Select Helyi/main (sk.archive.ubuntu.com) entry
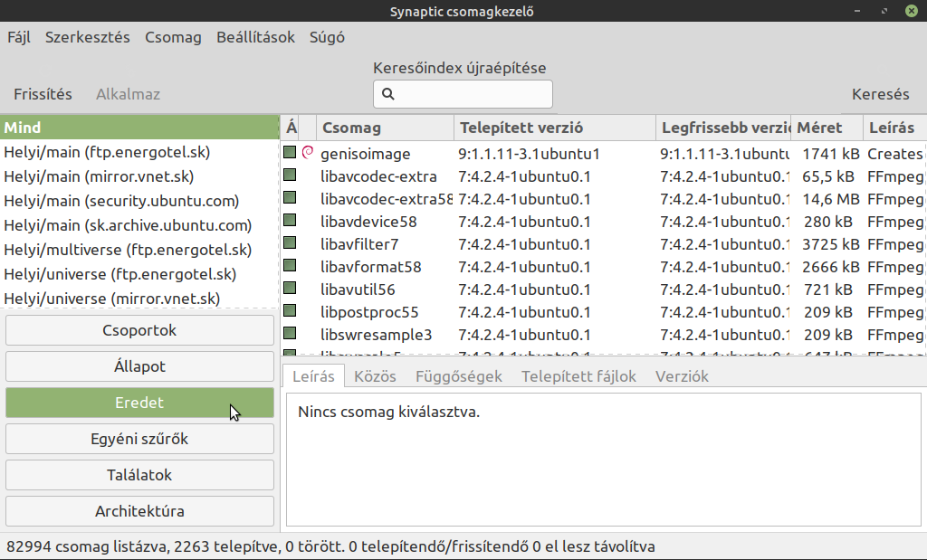The height and width of the screenshot is (560, 927). pyautogui.click(x=139, y=225)
